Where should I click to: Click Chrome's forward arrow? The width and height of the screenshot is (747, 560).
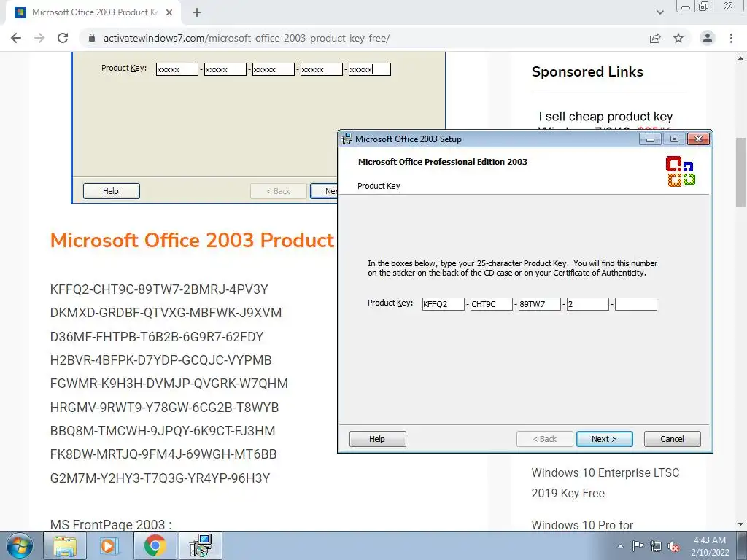pyautogui.click(x=39, y=38)
